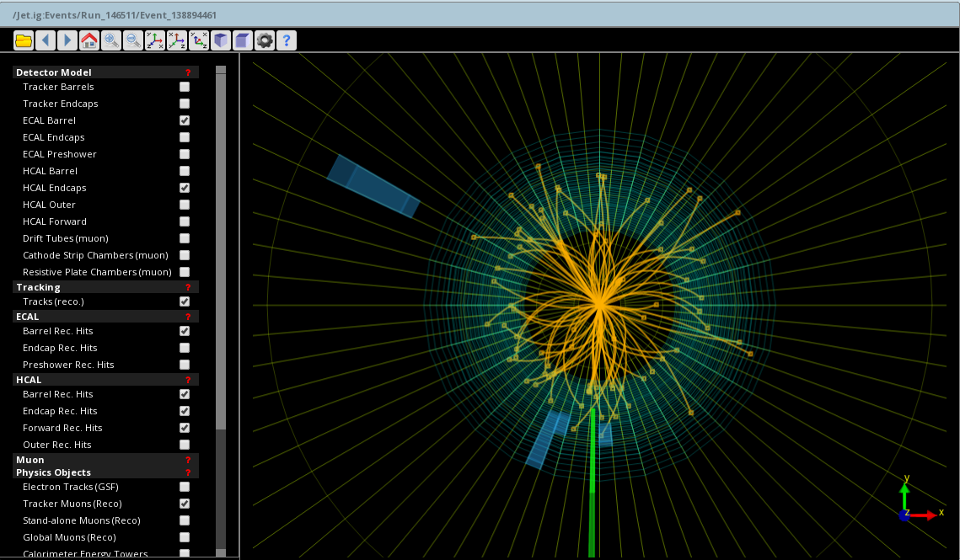Click Tracking section red help mark
The width and height of the screenshot is (960, 560).
coord(188,287)
